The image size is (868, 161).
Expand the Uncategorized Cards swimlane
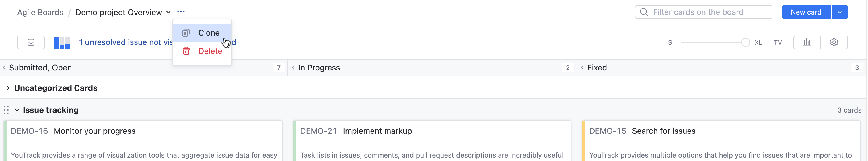(x=8, y=88)
